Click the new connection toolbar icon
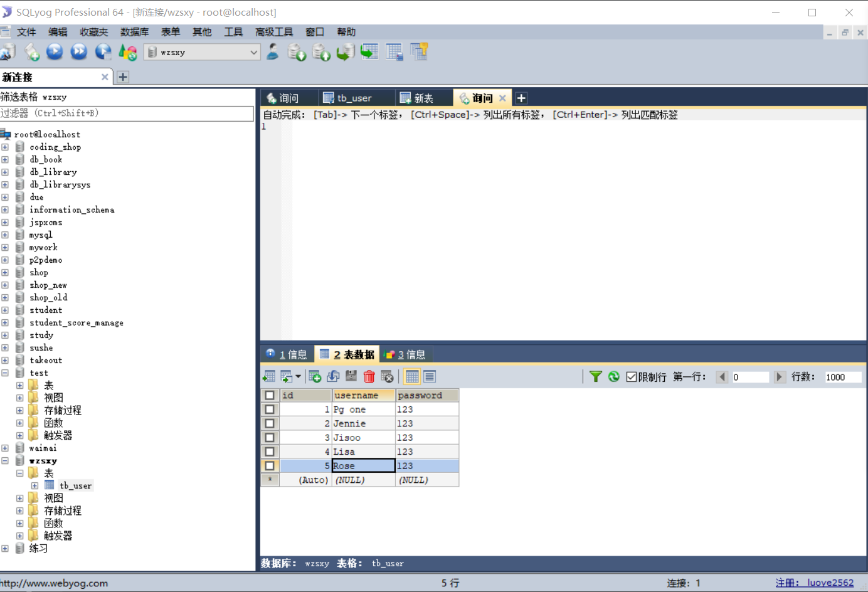The width and height of the screenshot is (868, 592). tap(8, 53)
